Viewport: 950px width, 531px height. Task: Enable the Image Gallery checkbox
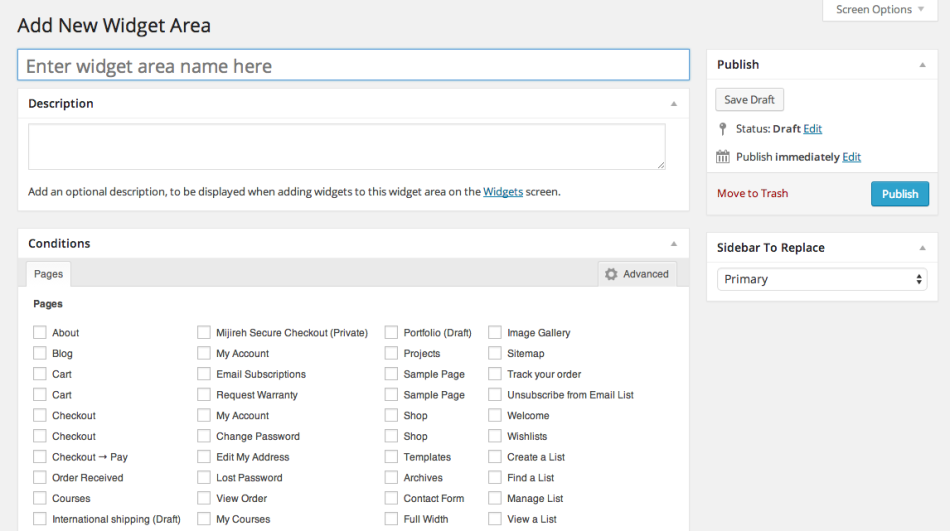click(495, 333)
